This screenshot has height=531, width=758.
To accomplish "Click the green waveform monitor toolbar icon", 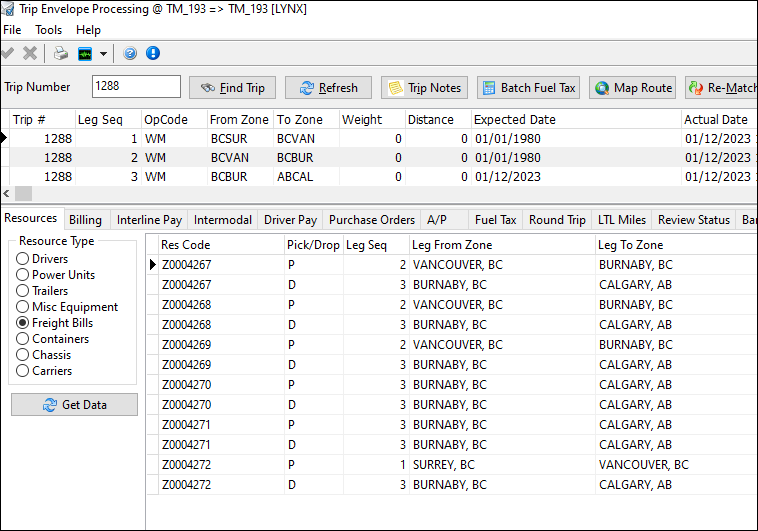I will point(86,53).
